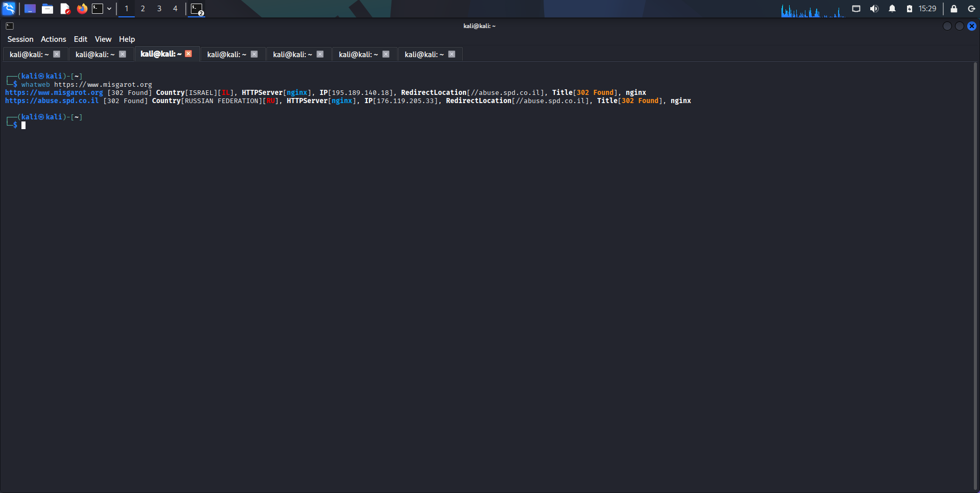This screenshot has width=980, height=493.
Task: Close the active third tab with red X
Action: coord(188,54)
